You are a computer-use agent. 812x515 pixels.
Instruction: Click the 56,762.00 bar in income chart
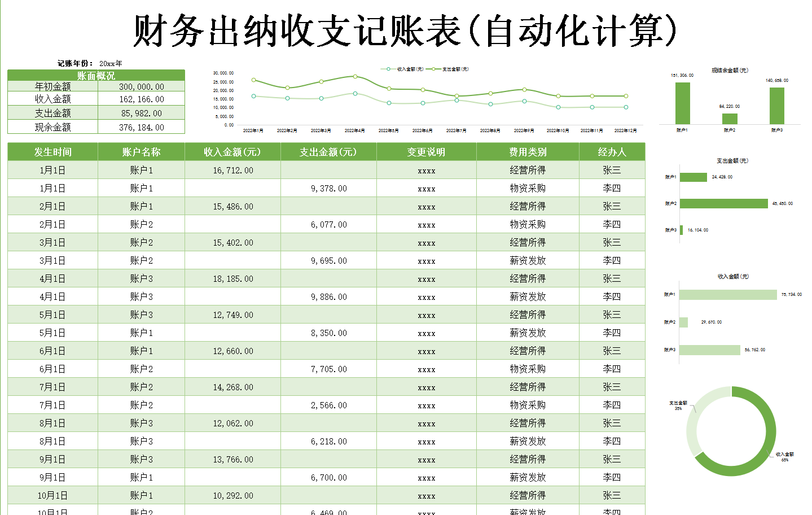tap(710, 350)
